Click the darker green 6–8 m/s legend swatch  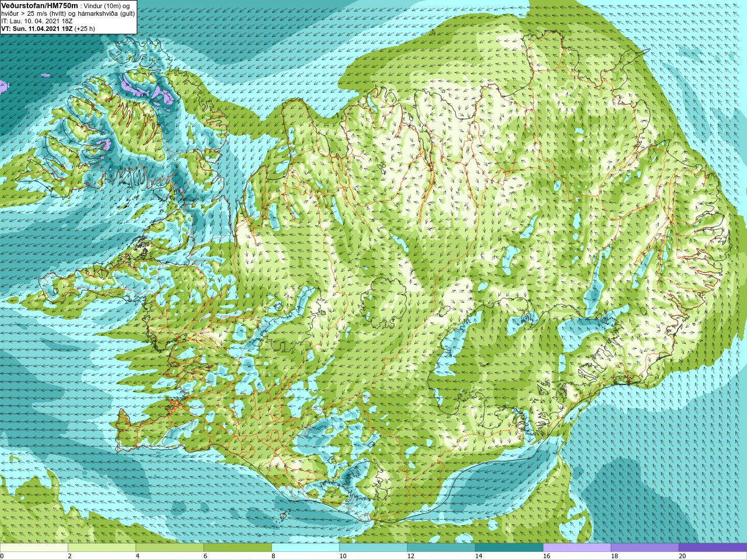coord(238,548)
